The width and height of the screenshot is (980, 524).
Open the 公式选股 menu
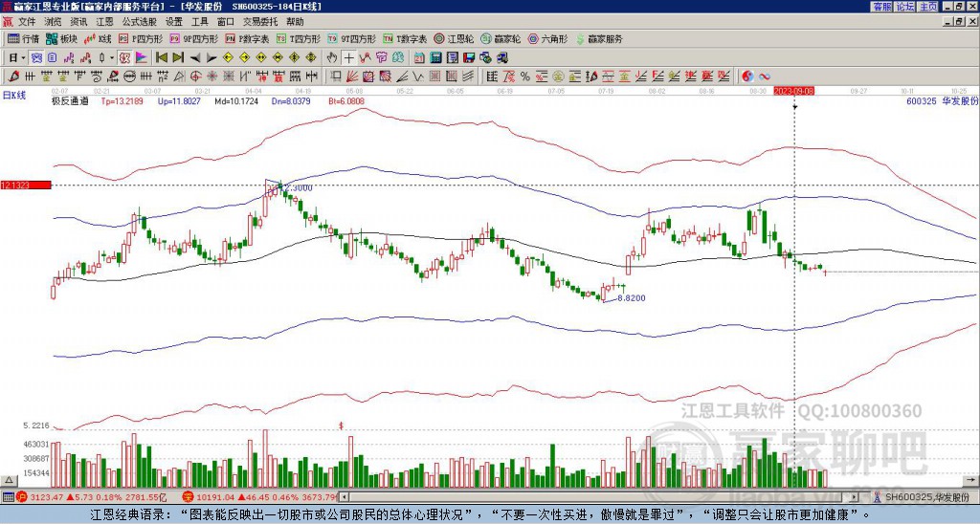(139, 22)
